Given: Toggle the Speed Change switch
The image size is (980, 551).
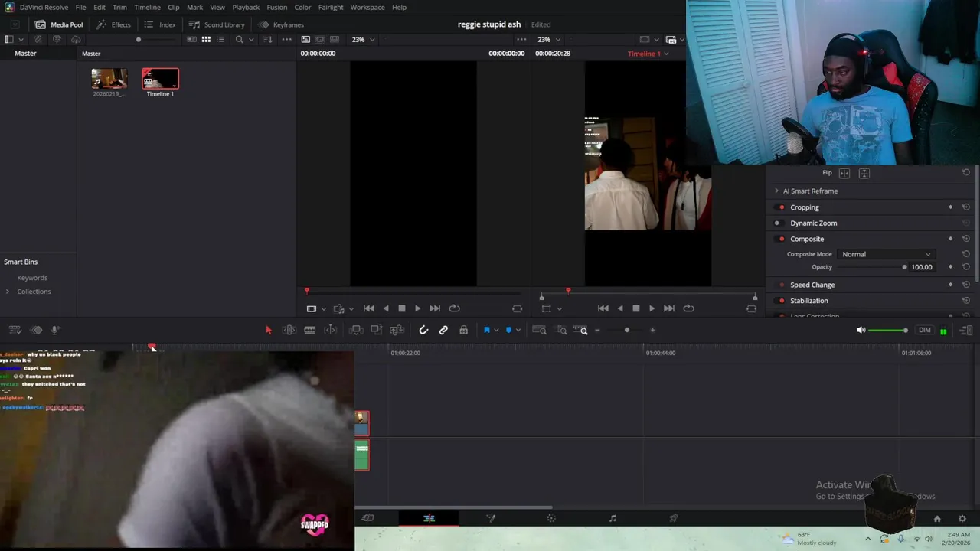Looking at the screenshot, I should point(781,285).
